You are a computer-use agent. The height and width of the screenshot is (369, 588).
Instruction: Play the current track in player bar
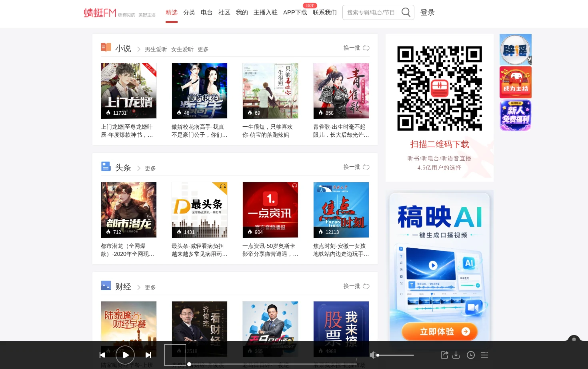coord(125,355)
